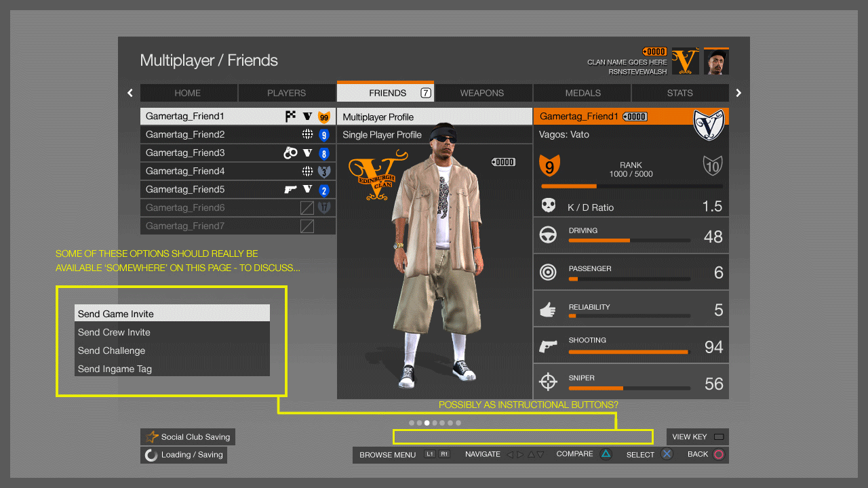This screenshot has width=868, height=488.
Task: Click the right arrow after the STATS tab
Action: point(738,93)
